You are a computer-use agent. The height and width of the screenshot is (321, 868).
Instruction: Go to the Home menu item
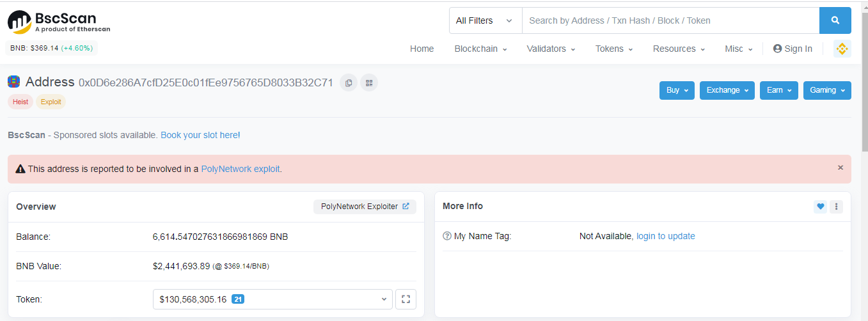coord(422,49)
